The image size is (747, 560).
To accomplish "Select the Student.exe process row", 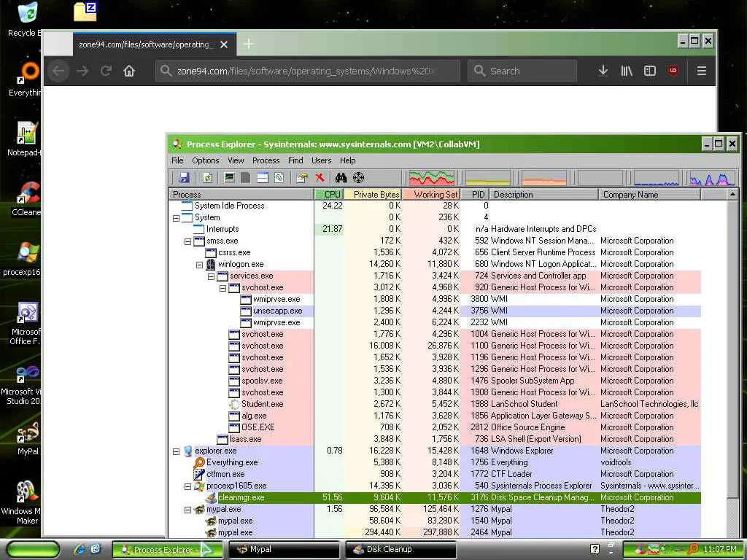I will click(435, 404).
